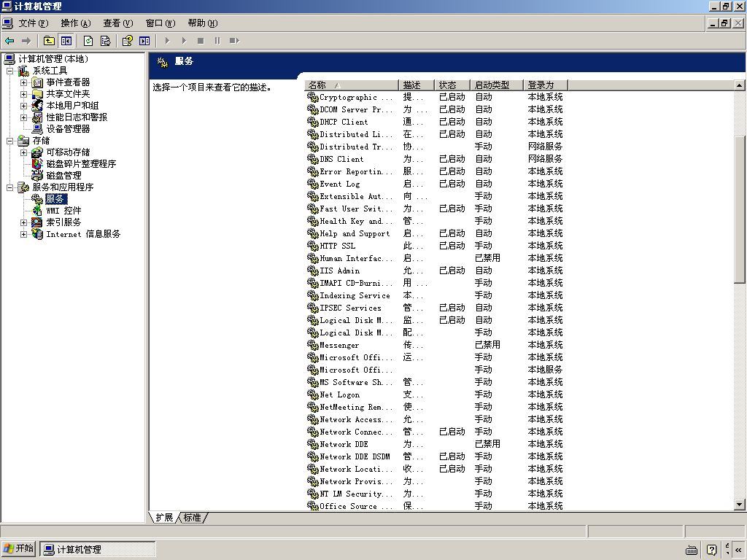Open the 文件(F) menu
This screenshot has width=747, height=560.
coord(33,23)
